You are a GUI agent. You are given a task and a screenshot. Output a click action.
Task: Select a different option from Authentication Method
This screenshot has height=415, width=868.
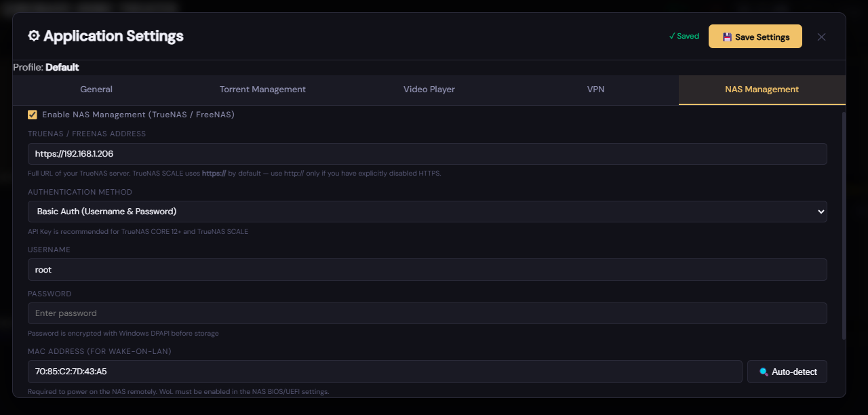[427, 212]
